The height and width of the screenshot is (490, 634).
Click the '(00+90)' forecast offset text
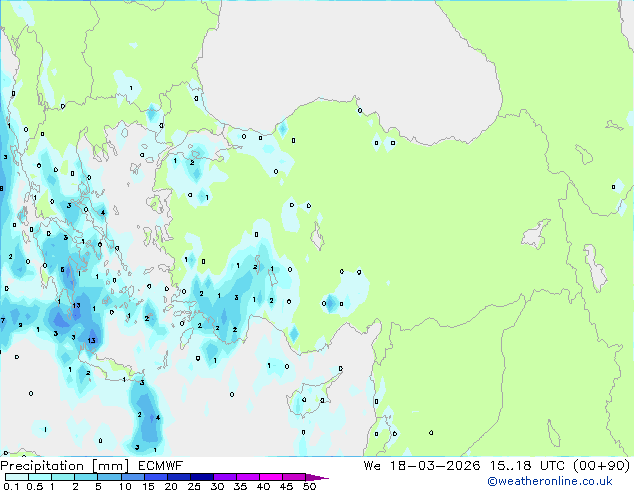click(602, 466)
